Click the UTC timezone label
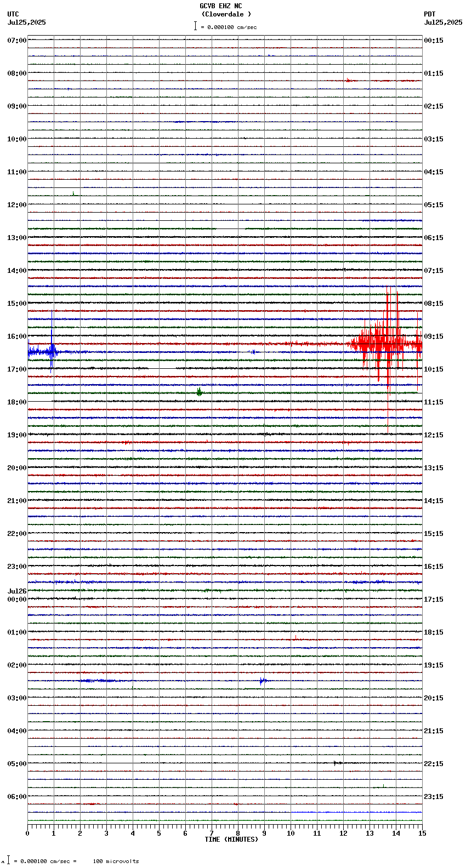The height and width of the screenshot is (868, 466). pos(13,14)
